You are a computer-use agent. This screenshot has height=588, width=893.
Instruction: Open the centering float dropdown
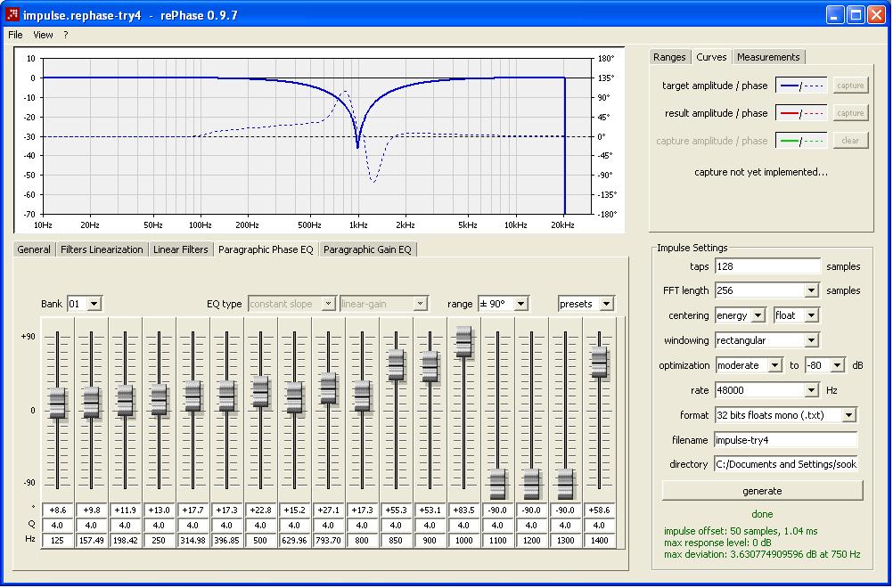click(x=812, y=315)
